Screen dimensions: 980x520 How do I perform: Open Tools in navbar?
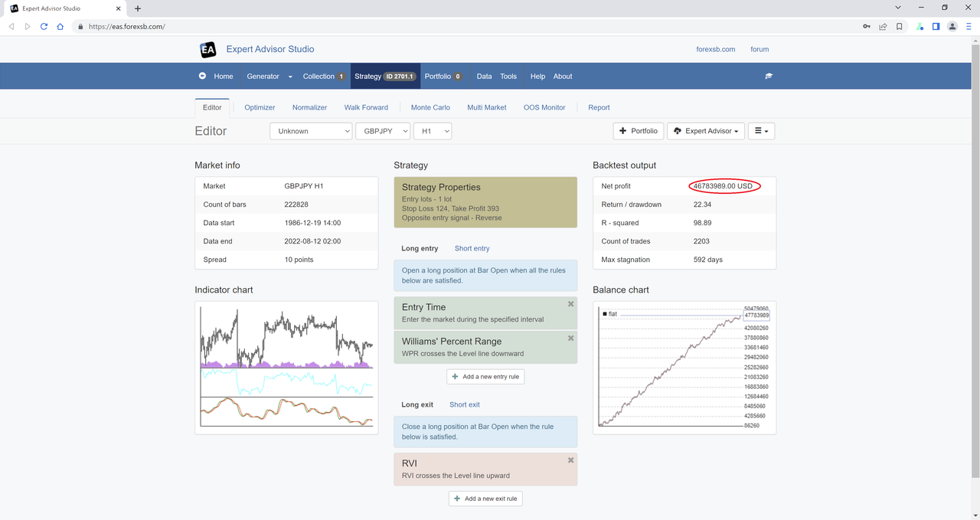click(508, 77)
